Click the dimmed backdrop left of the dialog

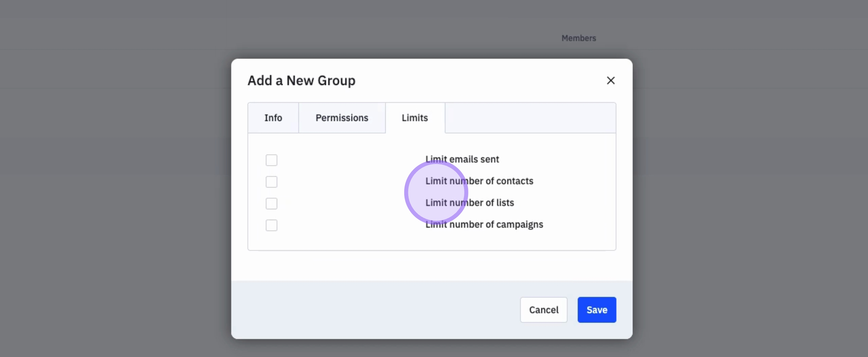tap(115, 202)
